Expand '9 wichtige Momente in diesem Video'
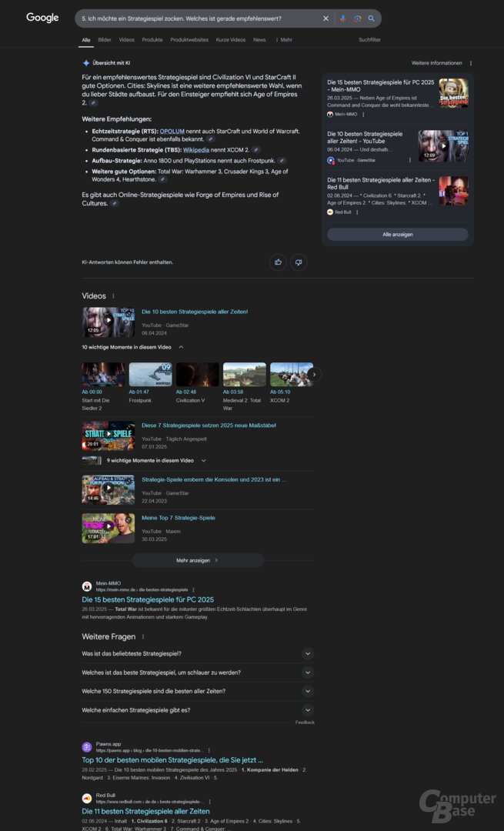The width and height of the screenshot is (504, 831). (203, 461)
